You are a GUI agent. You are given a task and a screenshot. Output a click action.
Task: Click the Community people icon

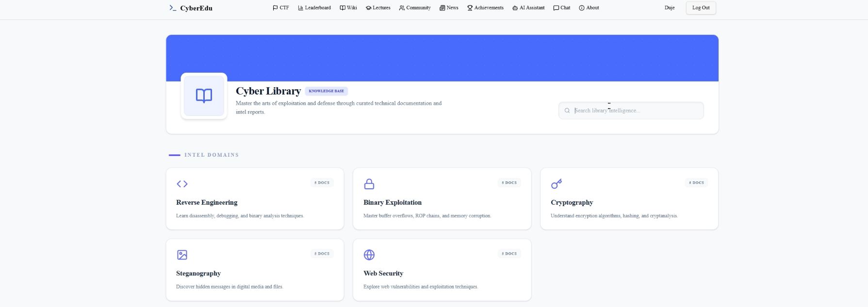click(x=402, y=8)
